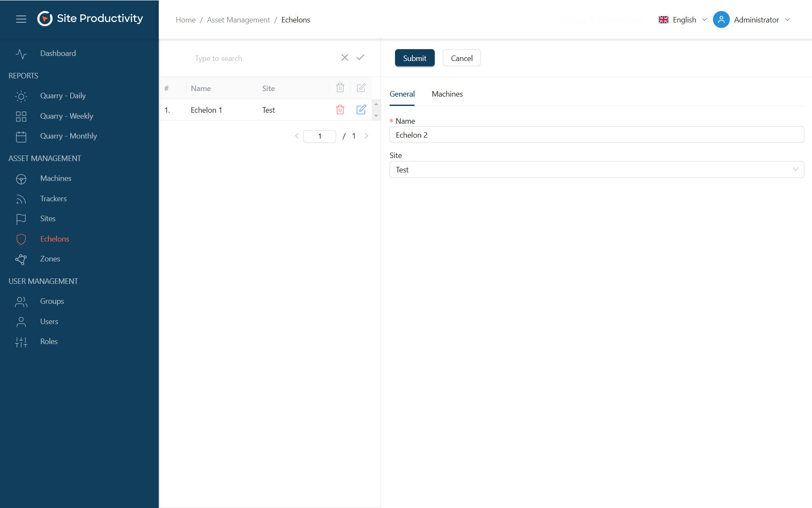Select the General tab
Screen dimensions: 812x508
(x=402, y=94)
